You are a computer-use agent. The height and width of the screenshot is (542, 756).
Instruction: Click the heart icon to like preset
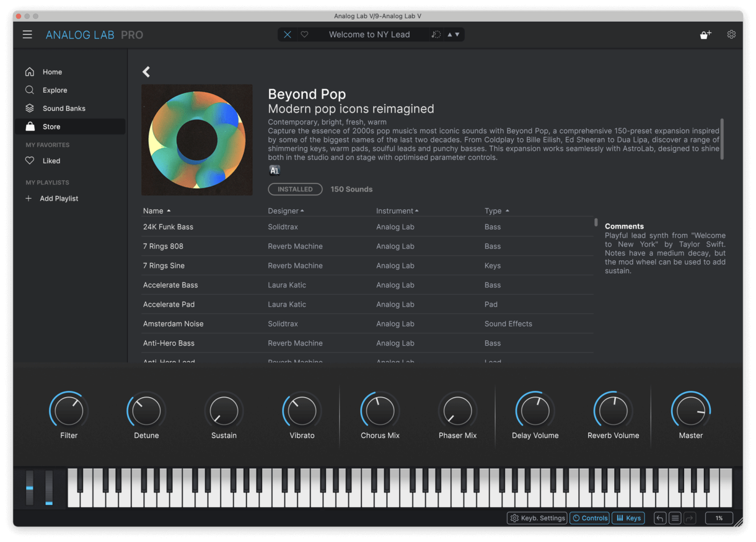[x=305, y=34]
